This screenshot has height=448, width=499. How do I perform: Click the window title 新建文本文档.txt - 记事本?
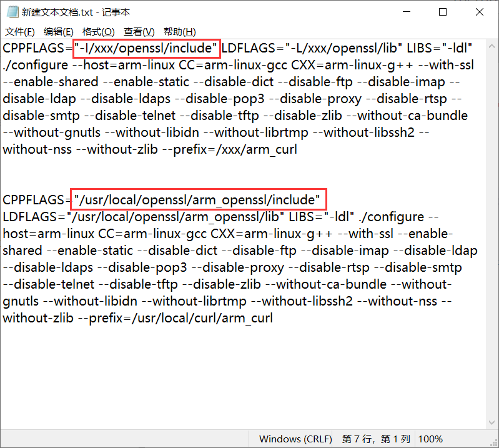tap(76, 12)
